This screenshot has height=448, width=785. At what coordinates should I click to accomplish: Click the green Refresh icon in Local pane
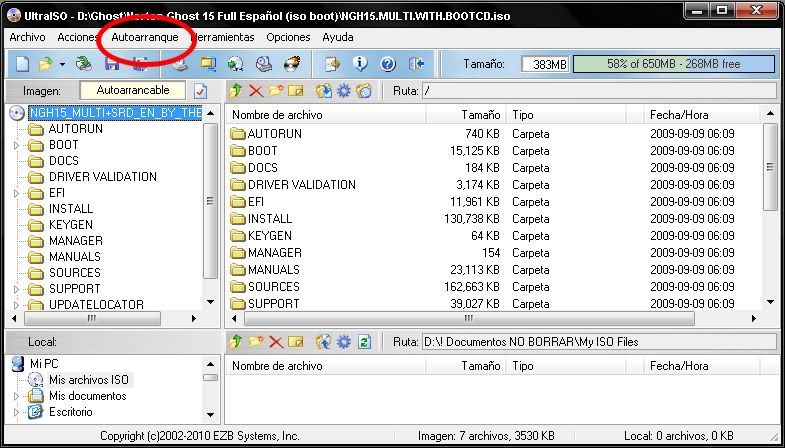(364, 342)
